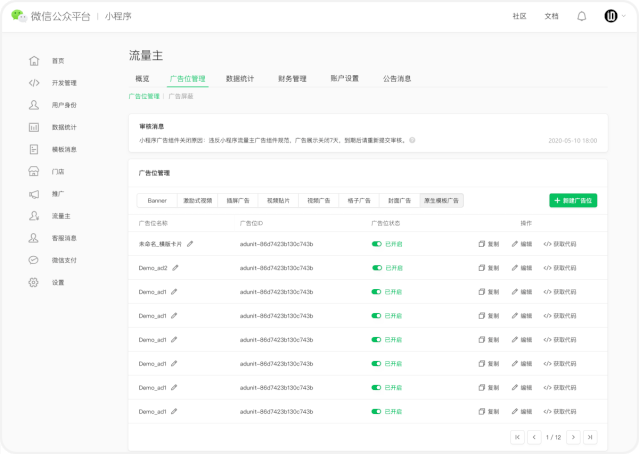Switch to the 数据统计 tab under 流量主
639x454 pixels.
[240, 78]
